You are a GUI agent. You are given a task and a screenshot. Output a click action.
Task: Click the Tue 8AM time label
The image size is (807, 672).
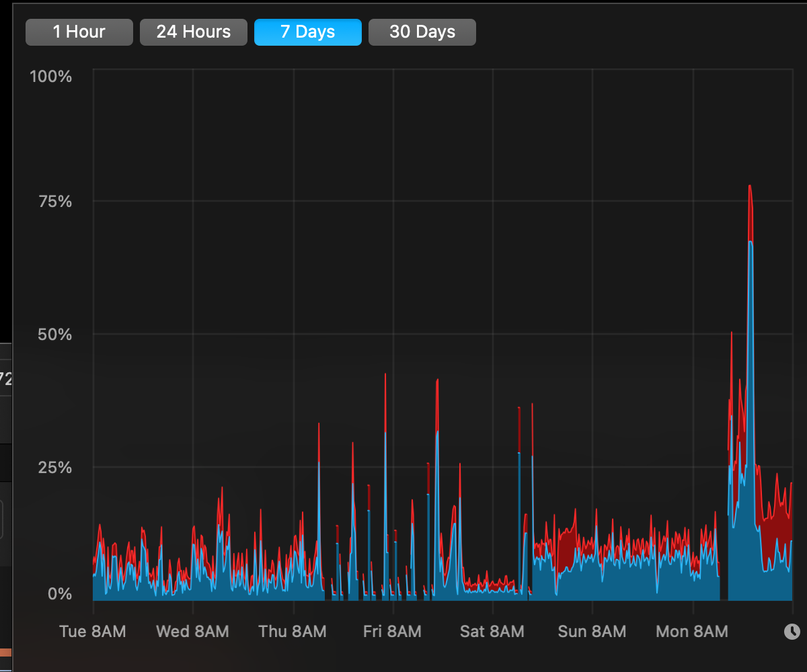tap(93, 632)
